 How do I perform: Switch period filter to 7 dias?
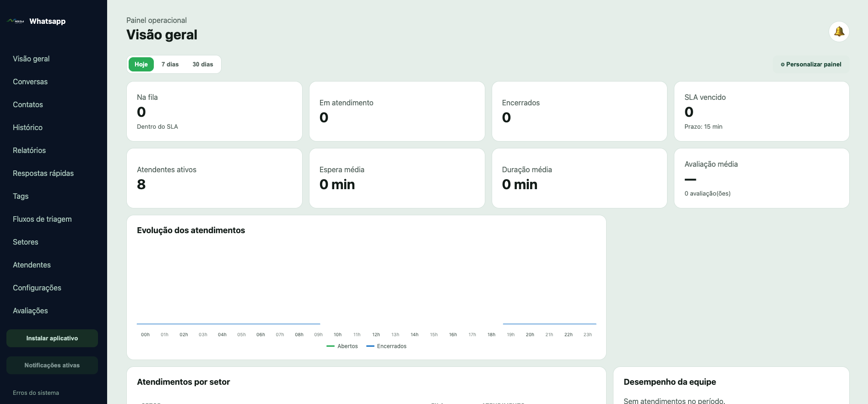point(170,64)
